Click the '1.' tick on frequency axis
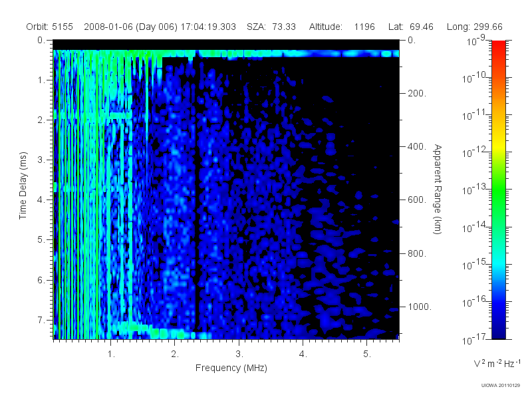This screenshot has width=532, height=399. 111,354
